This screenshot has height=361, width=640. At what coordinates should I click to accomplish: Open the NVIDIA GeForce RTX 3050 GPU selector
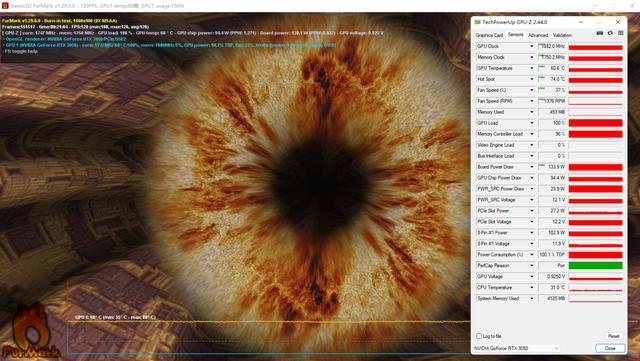[517, 348]
